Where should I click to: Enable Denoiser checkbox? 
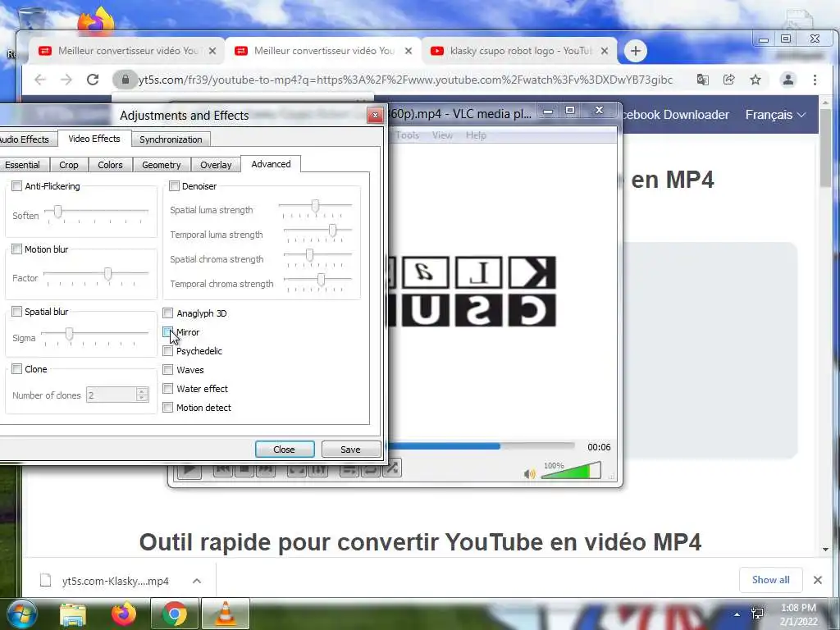(x=174, y=186)
